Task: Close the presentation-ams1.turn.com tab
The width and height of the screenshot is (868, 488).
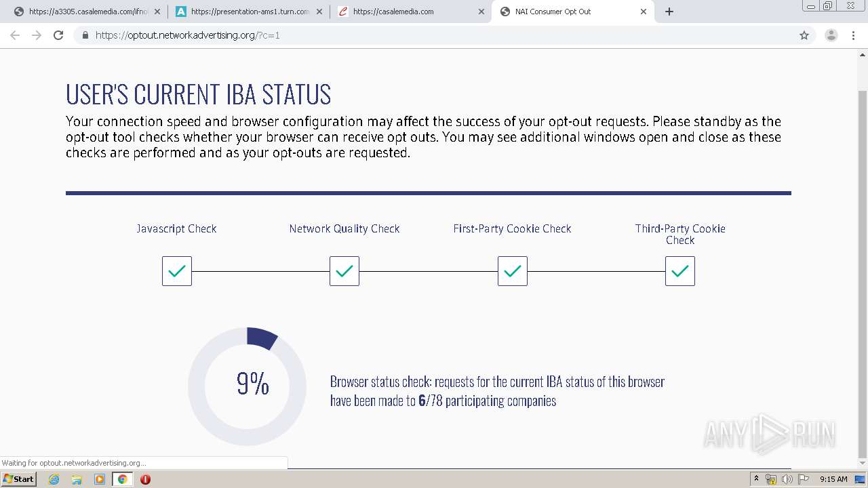Action: [x=319, y=12]
